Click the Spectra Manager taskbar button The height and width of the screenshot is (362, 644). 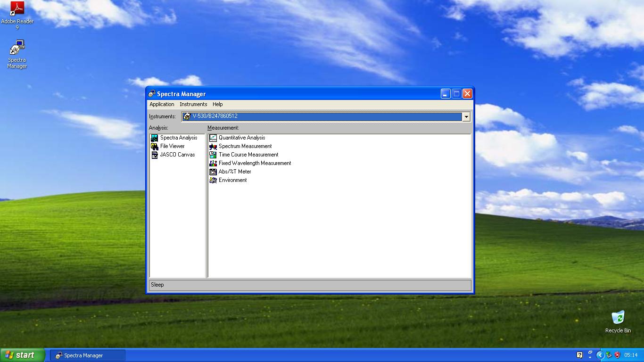tap(88, 355)
